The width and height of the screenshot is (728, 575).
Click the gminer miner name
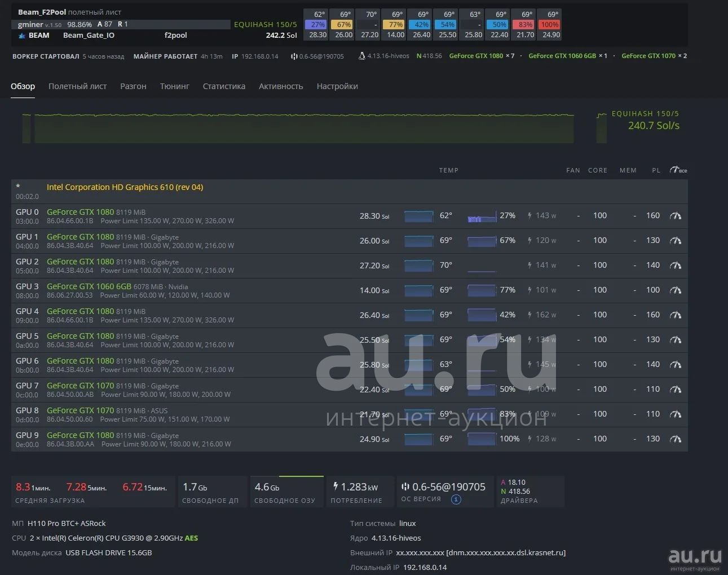click(x=30, y=24)
